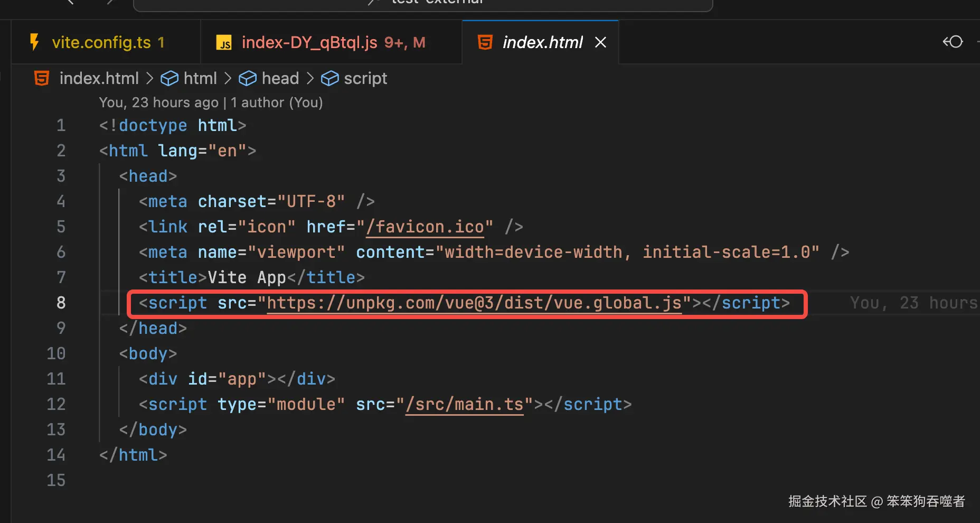Select the script breadcrumb segment
980x523 pixels.
[365, 78]
